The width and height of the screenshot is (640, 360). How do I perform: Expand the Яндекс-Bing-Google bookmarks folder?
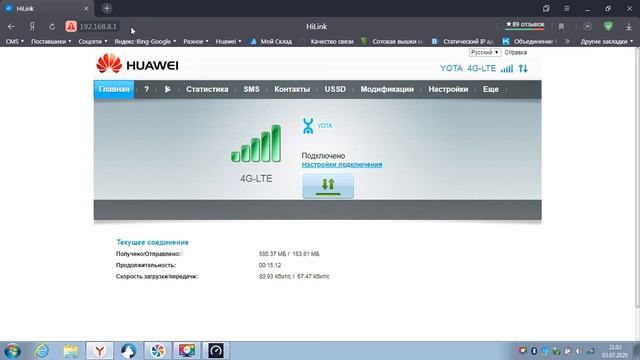pos(145,41)
